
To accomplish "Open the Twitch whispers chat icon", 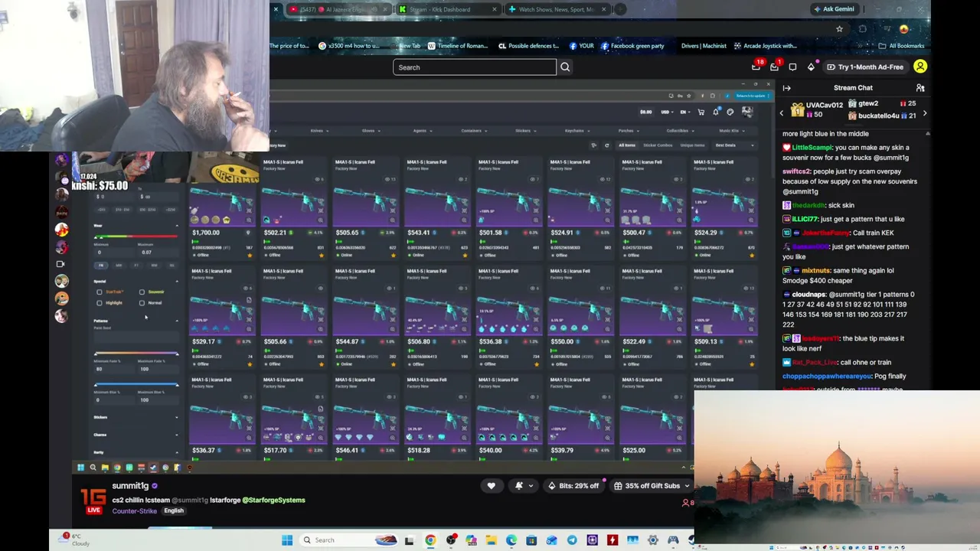I will coord(792,67).
